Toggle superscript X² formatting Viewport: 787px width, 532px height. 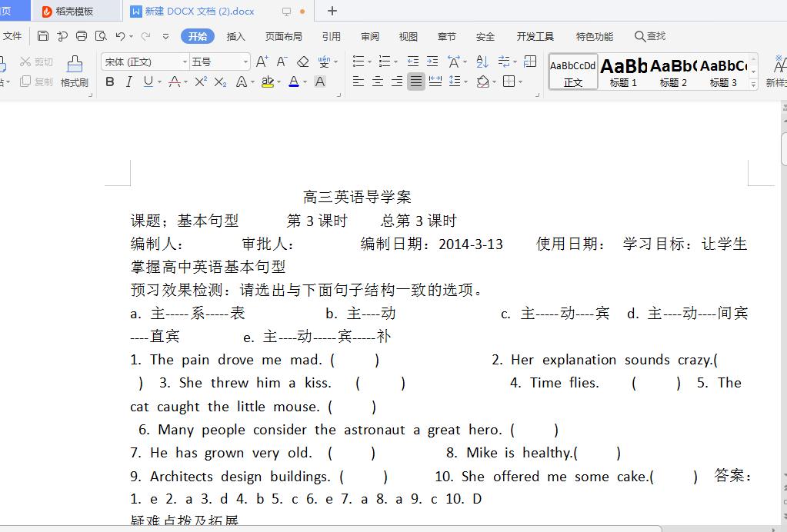coord(201,81)
